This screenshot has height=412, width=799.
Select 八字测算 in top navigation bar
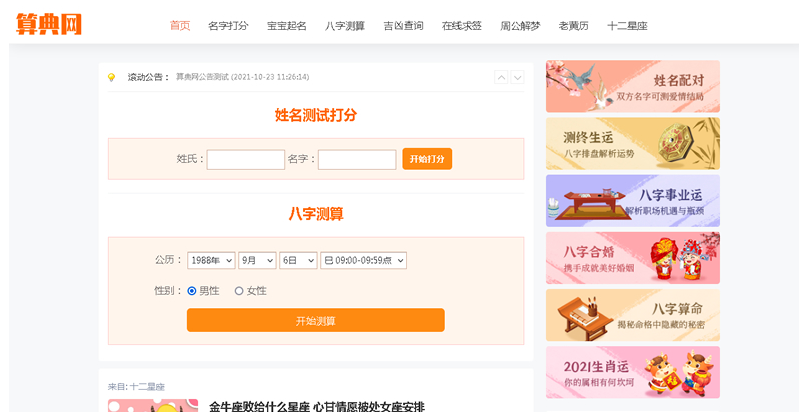pyautogui.click(x=345, y=25)
